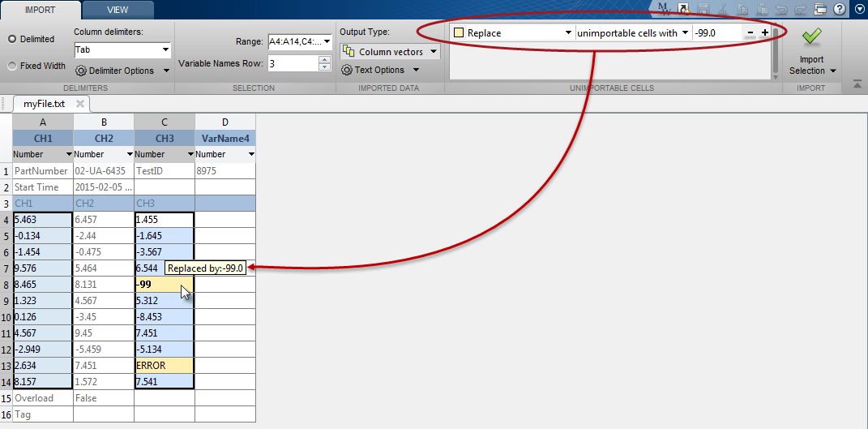Open the CH2 column Number type dropdown

coord(130,154)
